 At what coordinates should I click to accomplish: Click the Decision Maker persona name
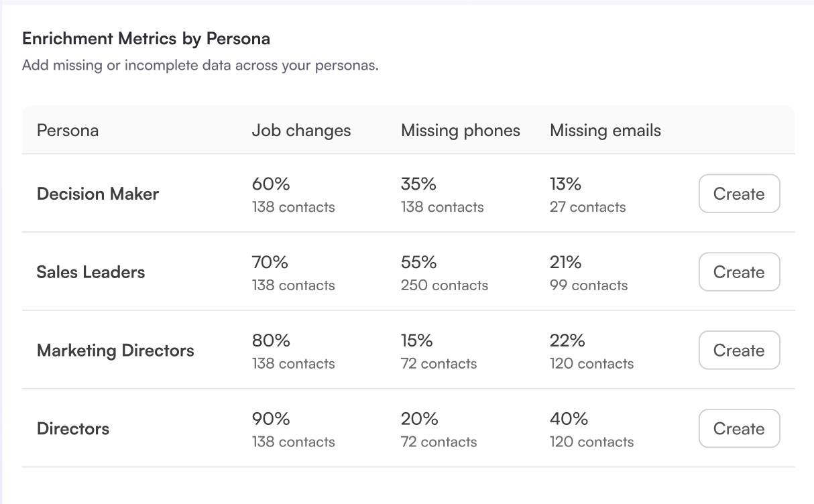98,194
